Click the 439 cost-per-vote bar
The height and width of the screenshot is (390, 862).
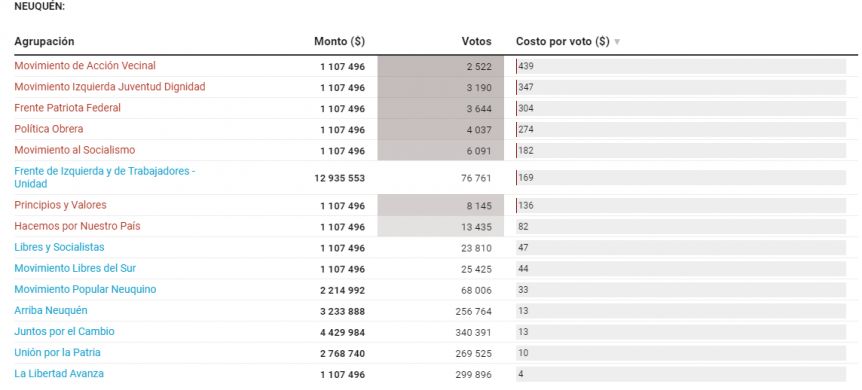pos(681,66)
